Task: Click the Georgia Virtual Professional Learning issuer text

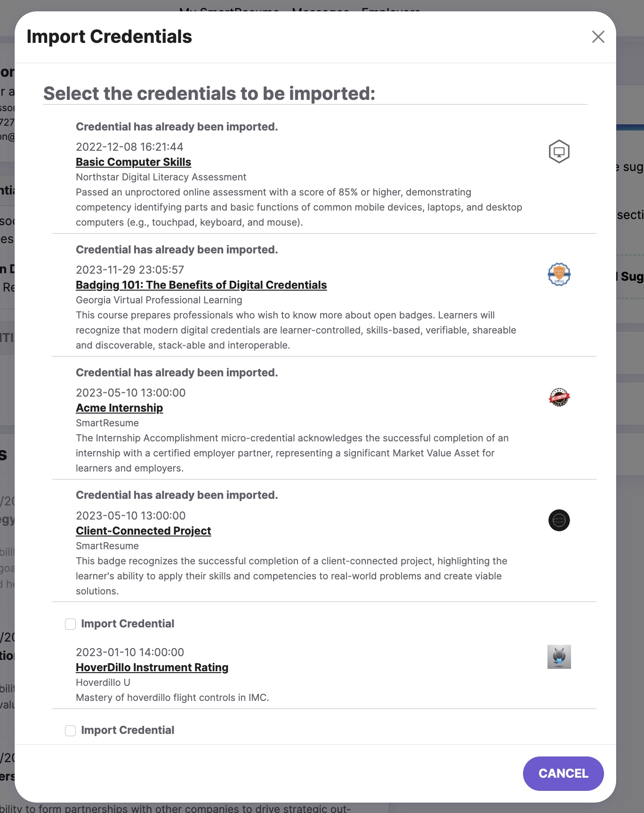Action: click(x=159, y=300)
